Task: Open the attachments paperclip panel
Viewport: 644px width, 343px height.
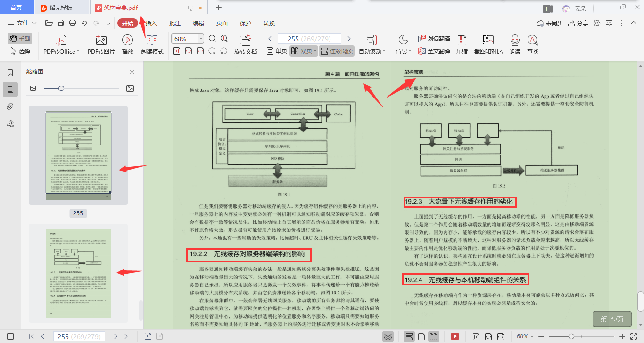Action: tap(10, 106)
